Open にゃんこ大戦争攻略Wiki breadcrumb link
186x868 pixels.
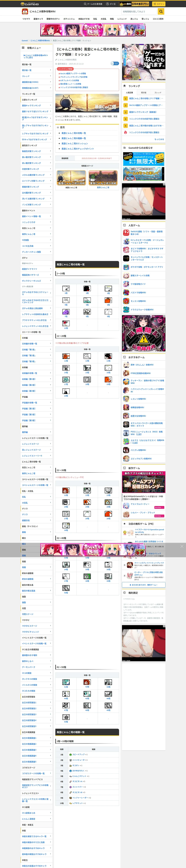[40, 41]
